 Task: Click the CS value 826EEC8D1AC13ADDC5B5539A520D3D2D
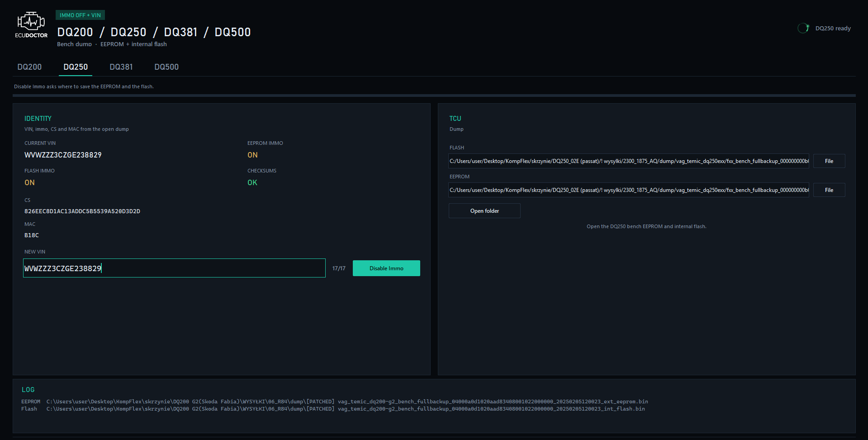(82, 211)
